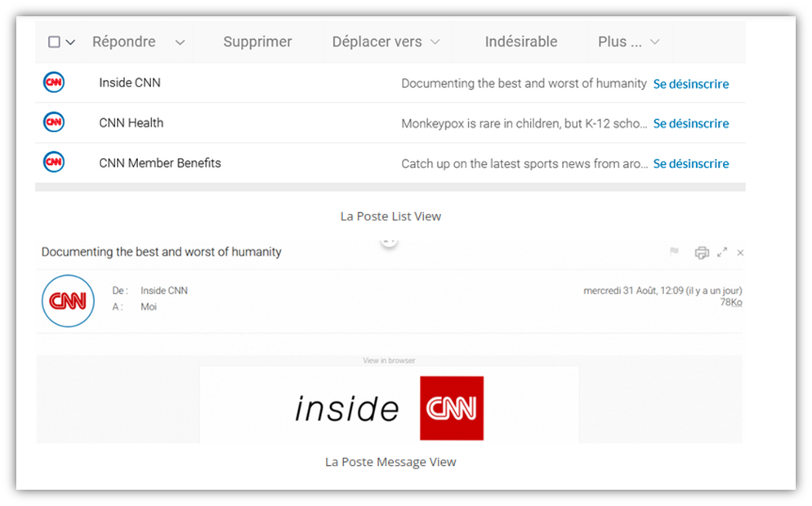Click Se désinscrire for CNN Member Benefits
812x506 pixels.
click(x=691, y=164)
